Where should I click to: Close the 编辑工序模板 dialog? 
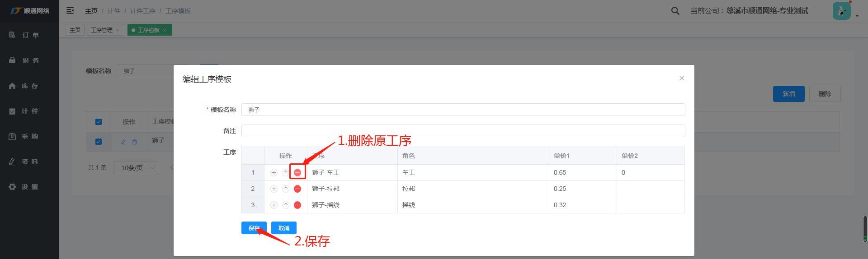(x=681, y=78)
